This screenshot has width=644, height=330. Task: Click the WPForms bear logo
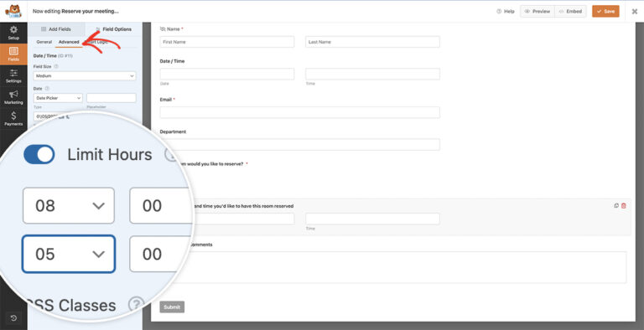13,11
